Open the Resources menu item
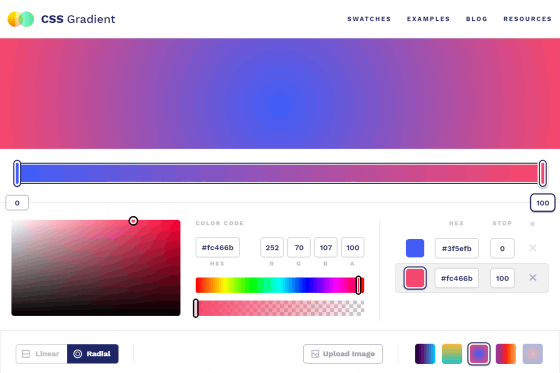 coord(528,19)
